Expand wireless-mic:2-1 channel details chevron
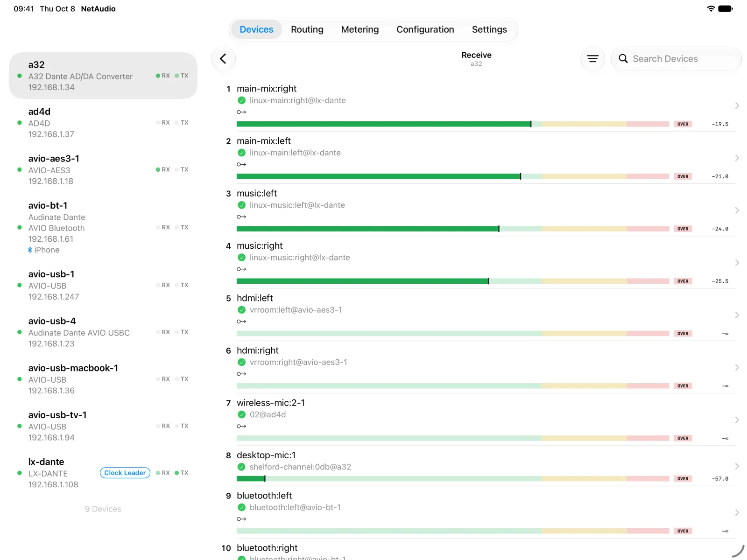The width and height of the screenshot is (747, 560). [737, 420]
